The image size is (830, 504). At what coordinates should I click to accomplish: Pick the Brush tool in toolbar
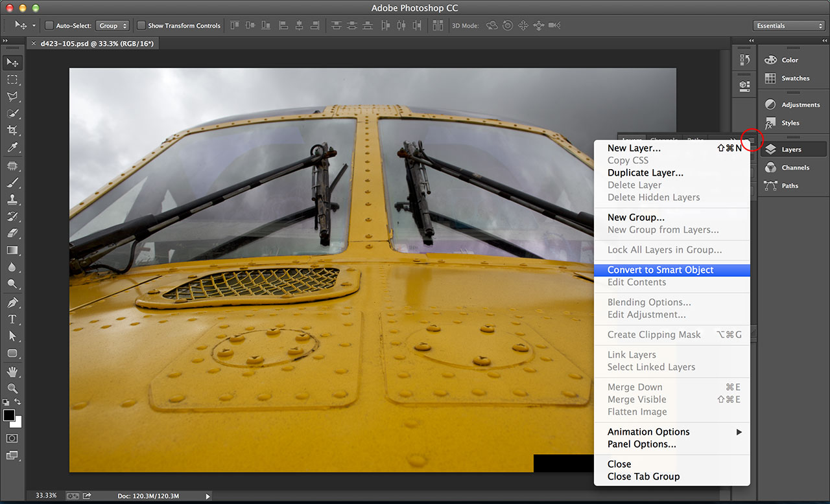click(x=12, y=182)
